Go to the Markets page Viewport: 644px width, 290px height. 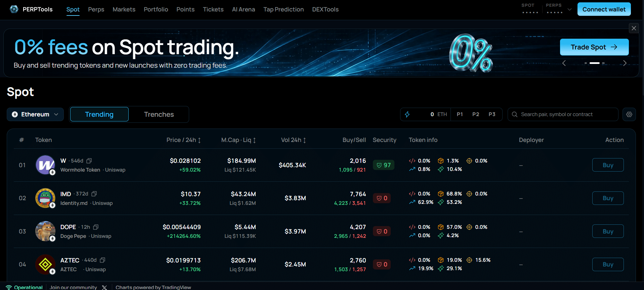click(124, 9)
